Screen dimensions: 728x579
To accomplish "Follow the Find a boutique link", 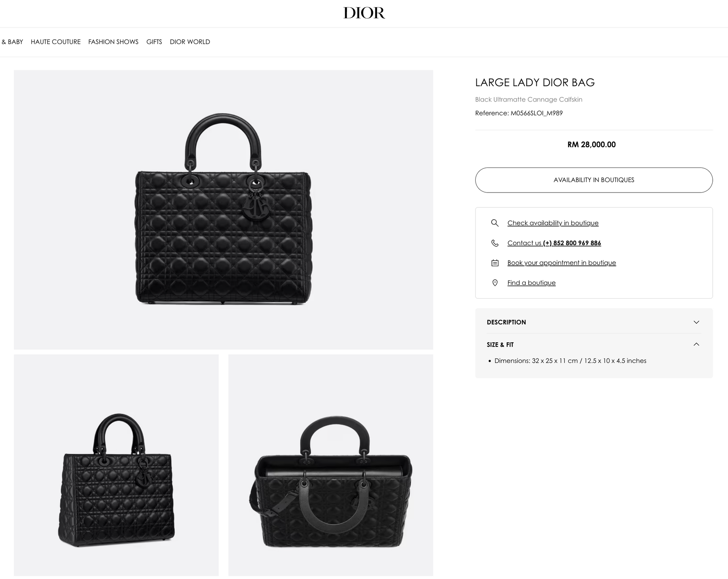I will [x=531, y=283].
